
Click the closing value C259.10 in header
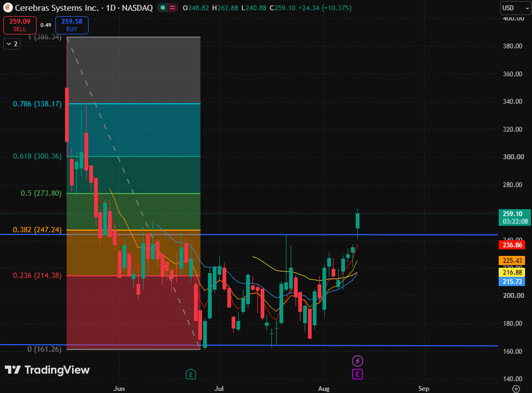[x=282, y=8]
